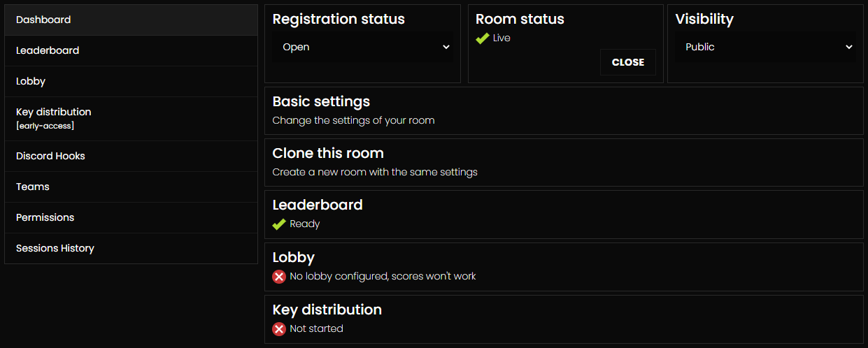This screenshot has height=348, width=868.
Task: Go to Permissions in the sidebar
Action: point(131,218)
